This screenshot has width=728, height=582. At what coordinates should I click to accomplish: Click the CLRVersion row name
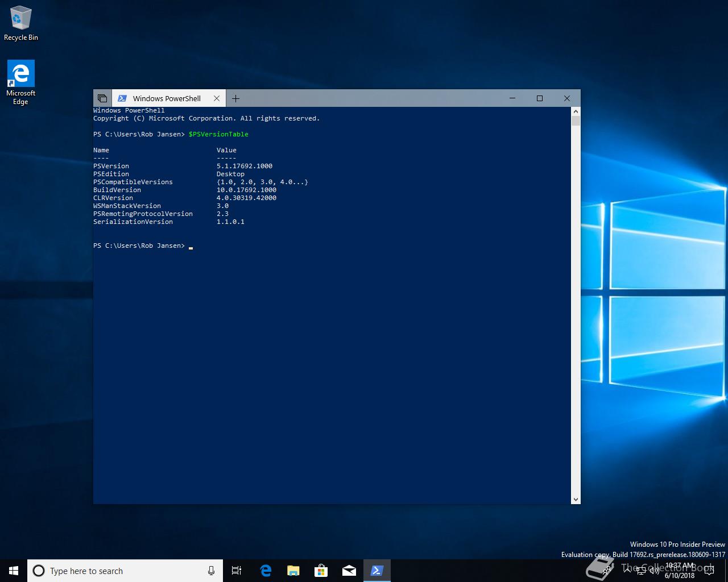coord(113,198)
